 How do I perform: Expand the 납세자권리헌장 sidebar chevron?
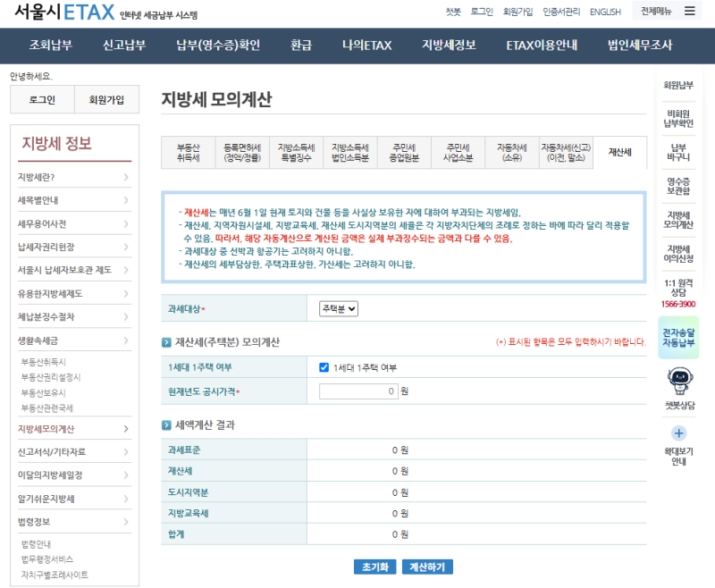click(126, 247)
